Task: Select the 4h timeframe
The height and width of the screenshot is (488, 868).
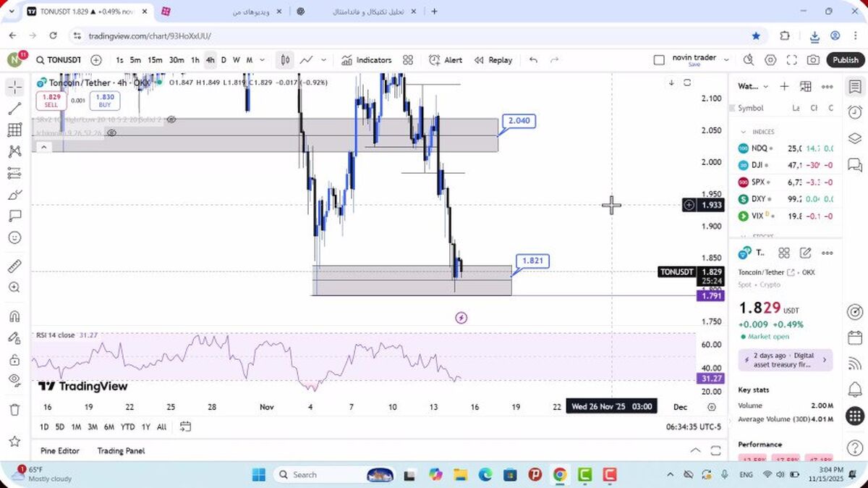Action: 210,60
